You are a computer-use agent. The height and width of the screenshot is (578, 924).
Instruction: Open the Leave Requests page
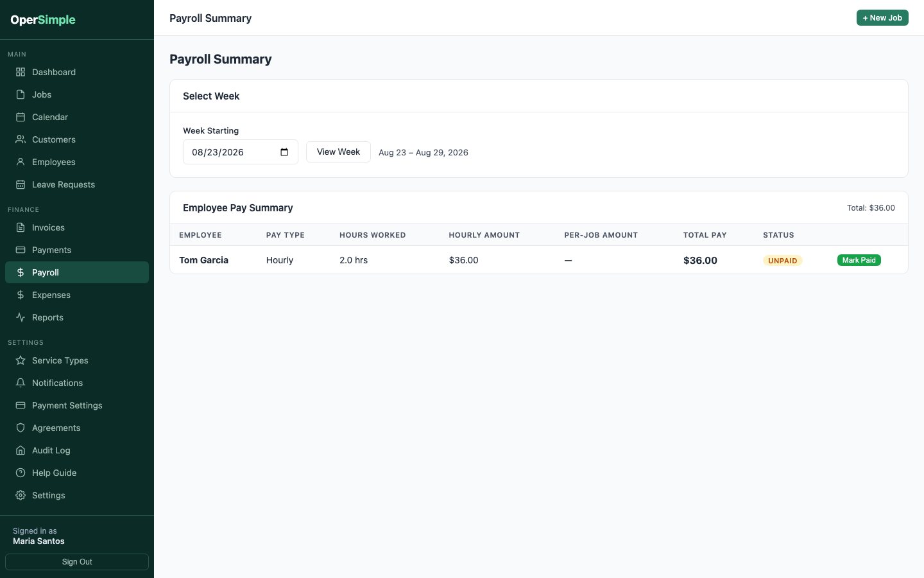pos(77,184)
